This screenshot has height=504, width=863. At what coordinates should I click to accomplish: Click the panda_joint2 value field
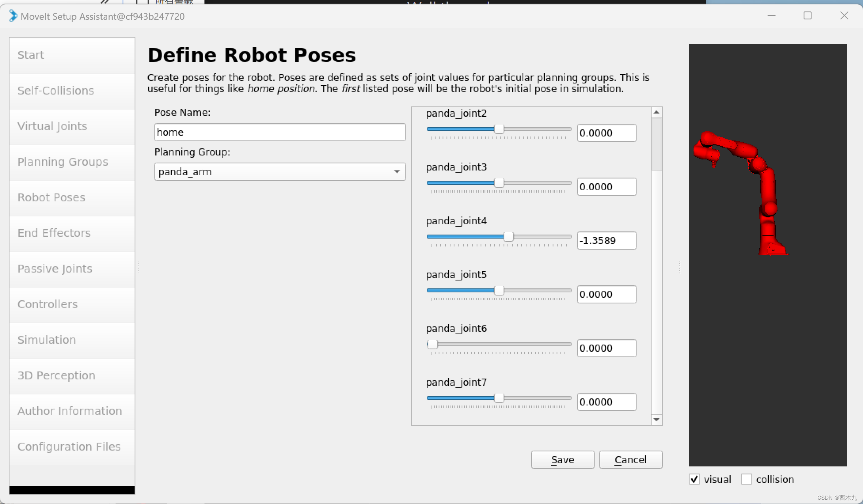(x=606, y=133)
